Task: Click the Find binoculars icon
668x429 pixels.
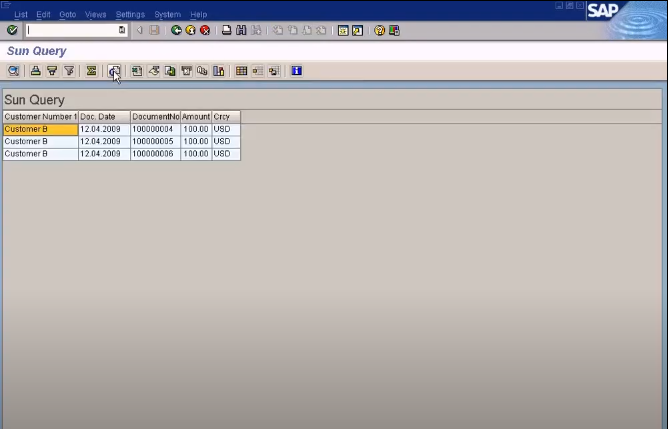Action: [241, 30]
